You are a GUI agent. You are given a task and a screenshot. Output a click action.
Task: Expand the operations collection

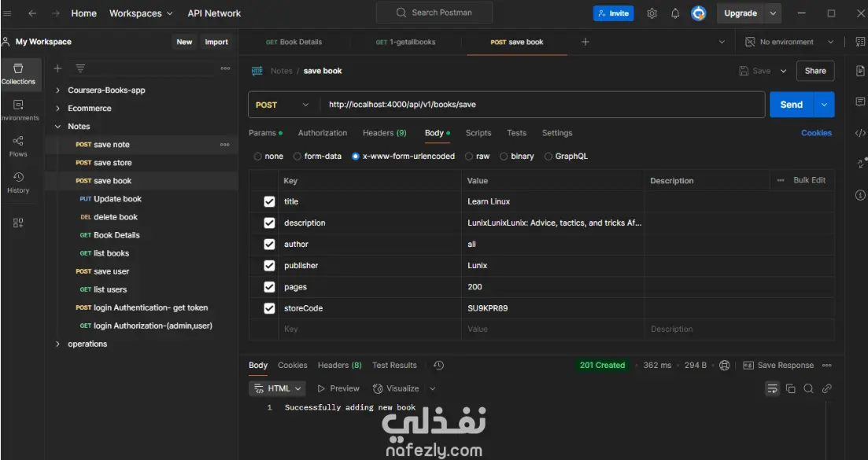click(57, 344)
